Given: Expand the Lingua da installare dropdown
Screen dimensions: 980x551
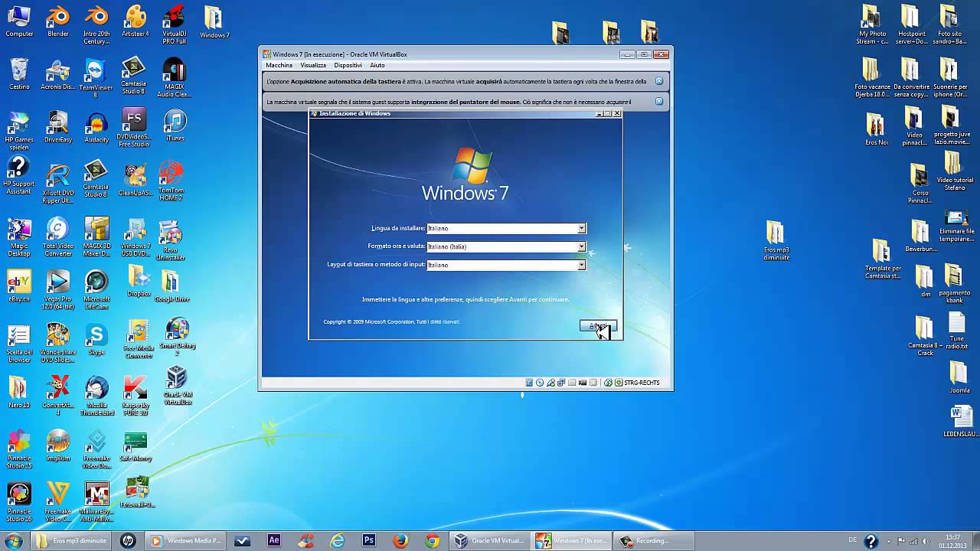Looking at the screenshot, I should click(582, 228).
